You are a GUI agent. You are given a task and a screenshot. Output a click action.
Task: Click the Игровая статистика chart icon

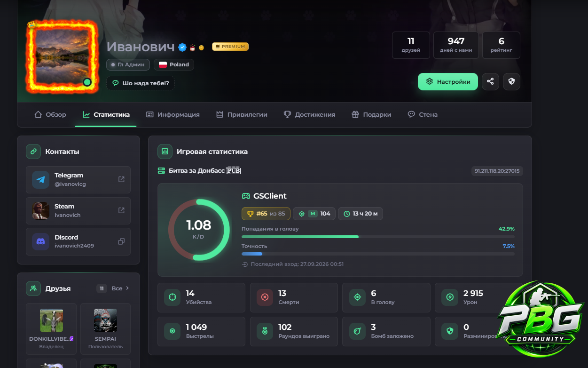click(165, 152)
